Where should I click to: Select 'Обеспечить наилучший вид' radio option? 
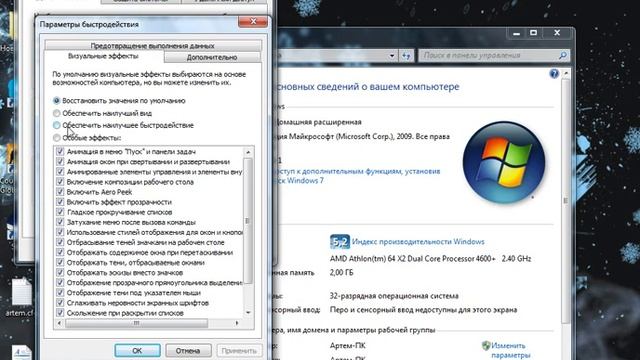click(57, 113)
